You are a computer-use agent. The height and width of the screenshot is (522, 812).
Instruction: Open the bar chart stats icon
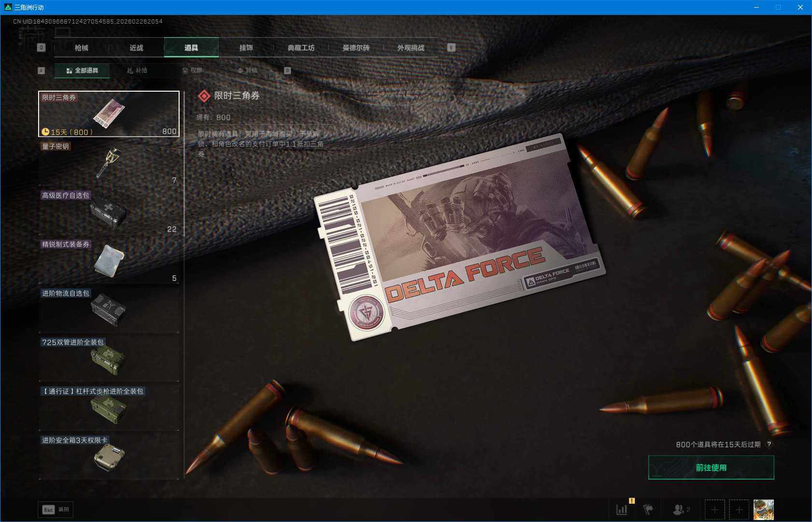[622, 509]
